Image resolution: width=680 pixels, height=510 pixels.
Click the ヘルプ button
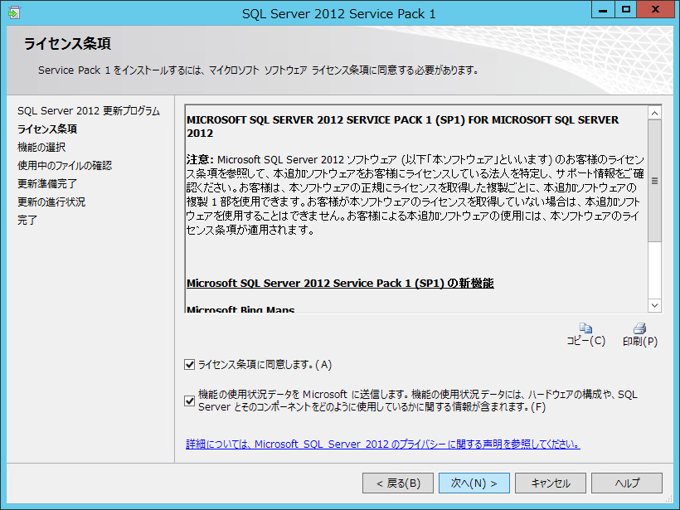pos(627,483)
